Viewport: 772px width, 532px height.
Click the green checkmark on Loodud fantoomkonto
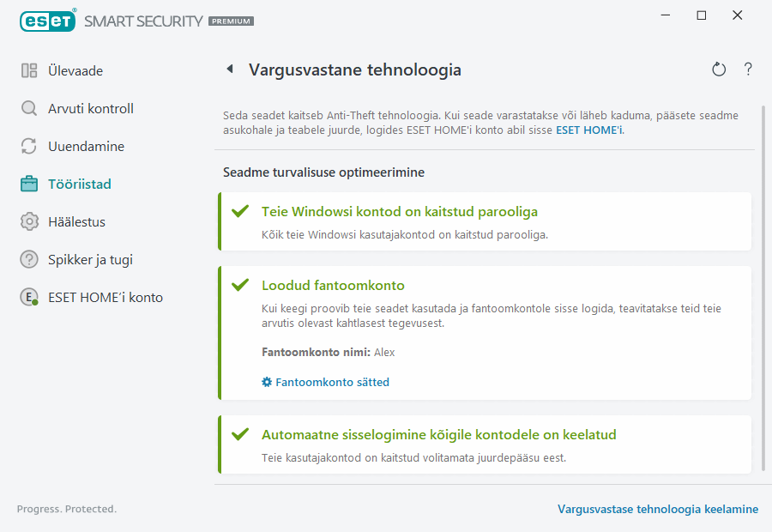242,284
